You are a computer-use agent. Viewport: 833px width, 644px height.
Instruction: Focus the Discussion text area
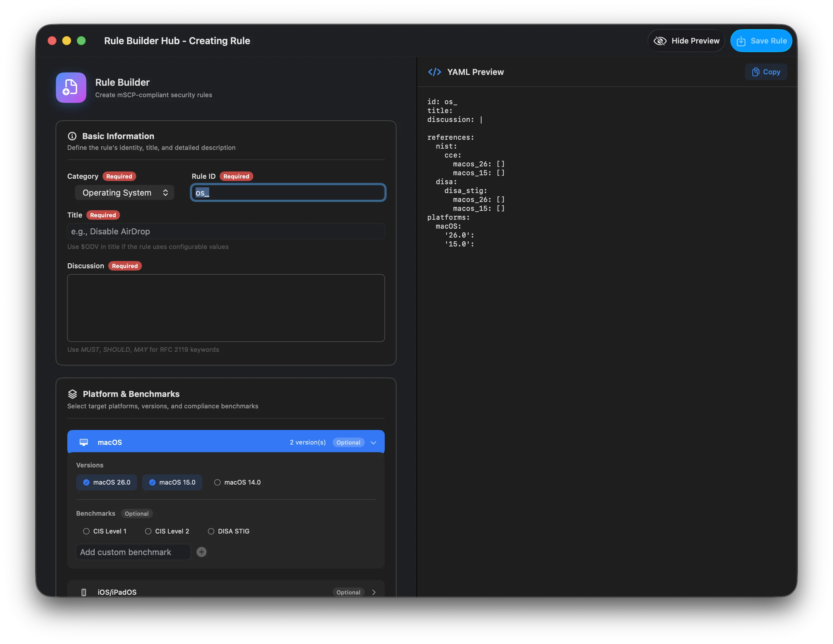tap(226, 308)
